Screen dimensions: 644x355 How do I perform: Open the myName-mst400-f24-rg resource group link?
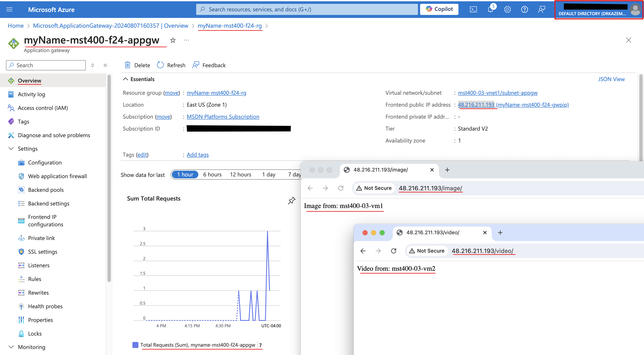[216, 93]
